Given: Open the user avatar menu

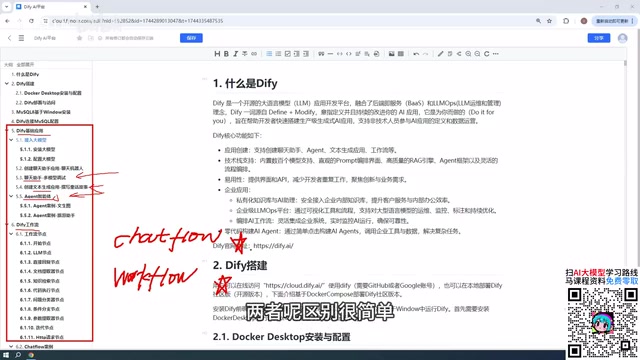Looking at the screenshot, I should (x=622, y=38).
